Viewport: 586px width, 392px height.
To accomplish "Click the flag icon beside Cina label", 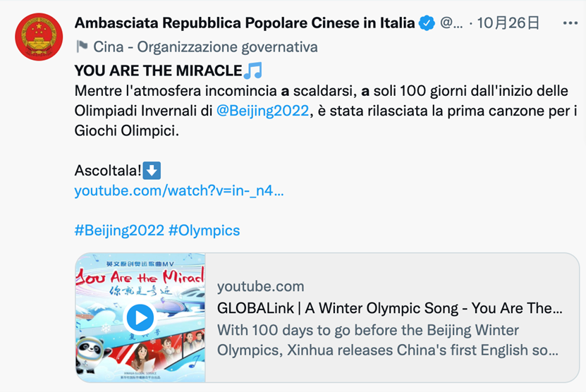I will tap(82, 47).
